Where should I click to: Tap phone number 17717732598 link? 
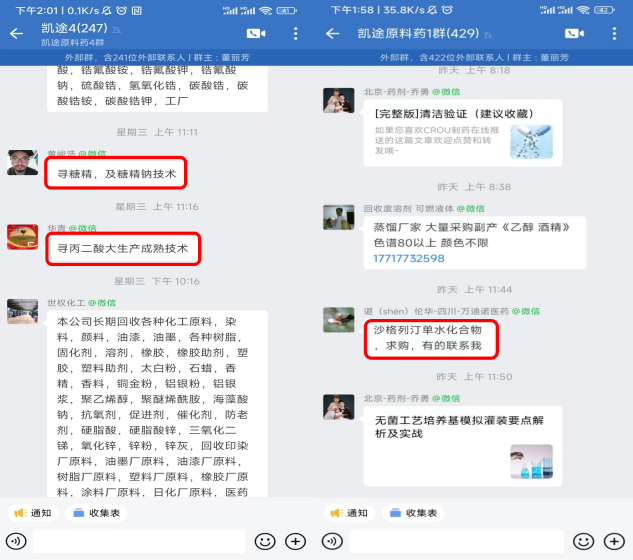pos(409,258)
